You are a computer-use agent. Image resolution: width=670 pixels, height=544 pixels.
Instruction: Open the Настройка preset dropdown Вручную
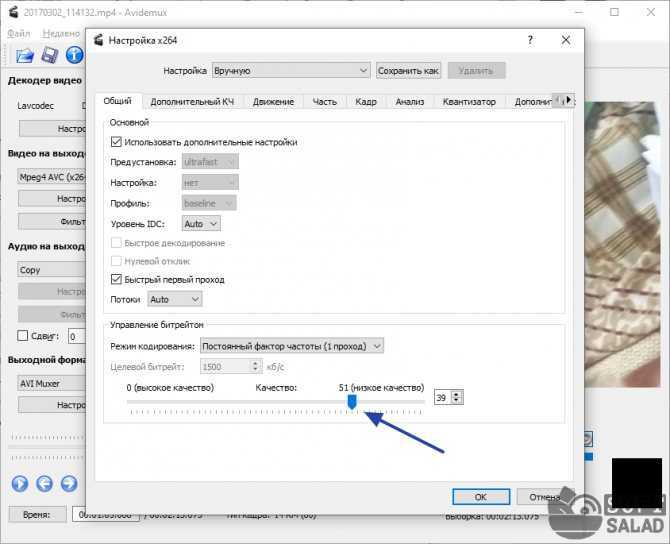coord(291,71)
